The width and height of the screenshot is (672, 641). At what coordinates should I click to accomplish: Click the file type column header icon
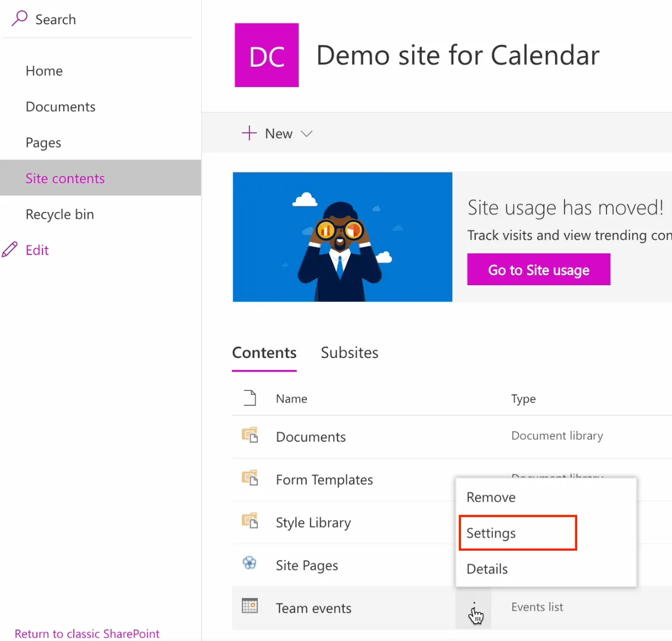[250, 398]
